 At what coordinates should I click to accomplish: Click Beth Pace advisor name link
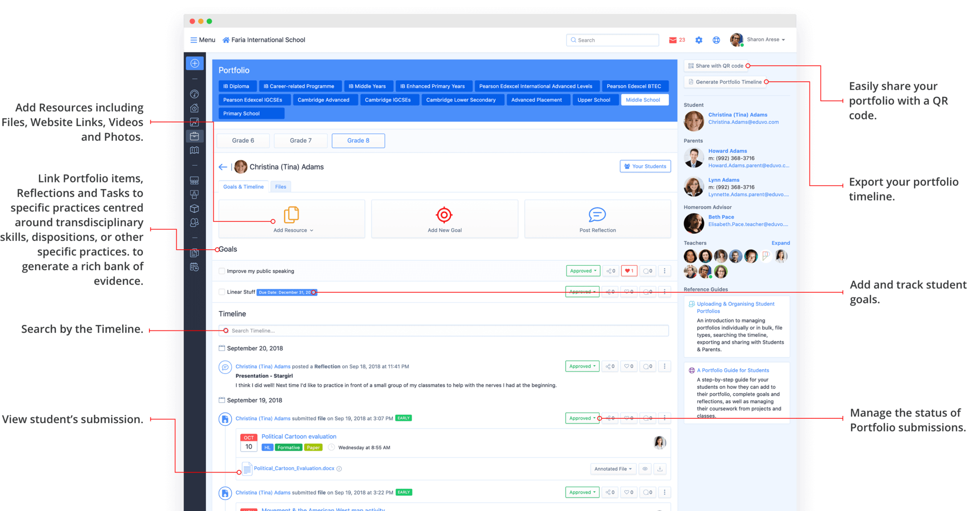coord(721,217)
